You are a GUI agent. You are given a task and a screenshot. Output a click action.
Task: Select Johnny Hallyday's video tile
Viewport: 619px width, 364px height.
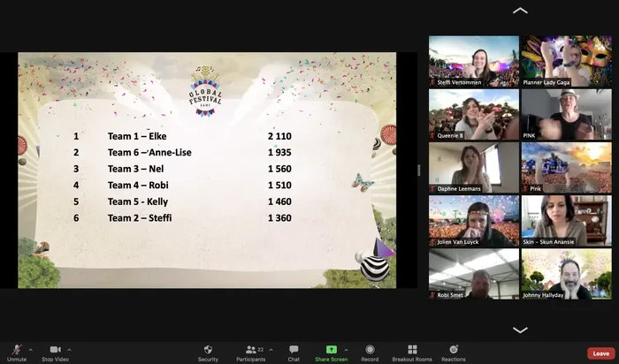click(x=567, y=274)
